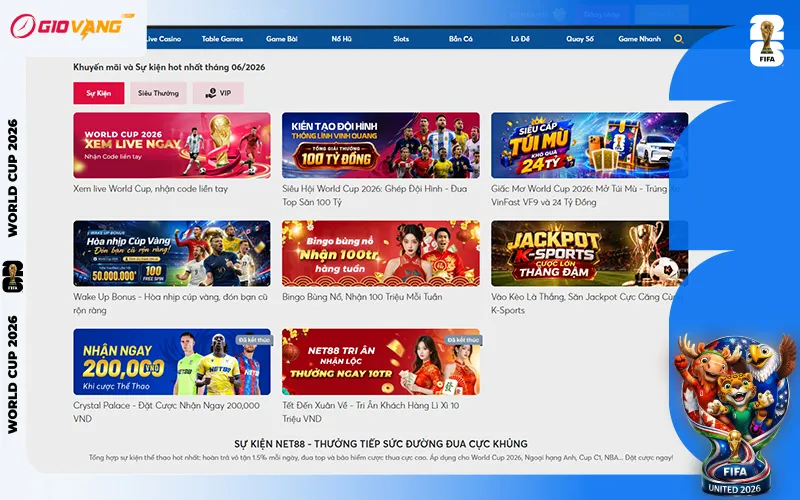Select the Nổ Hũ menu item
The height and width of the screenshot is (500, 800).
click(x=341, y=39)
